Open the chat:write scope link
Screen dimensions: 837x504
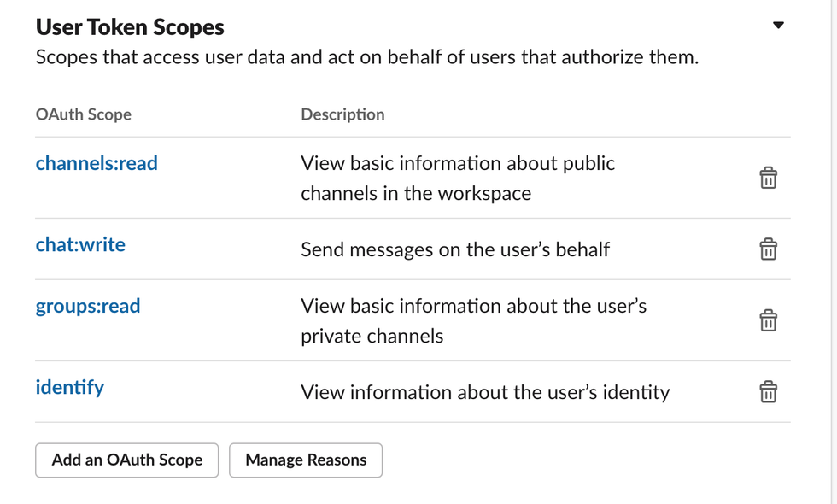point(80,245)
